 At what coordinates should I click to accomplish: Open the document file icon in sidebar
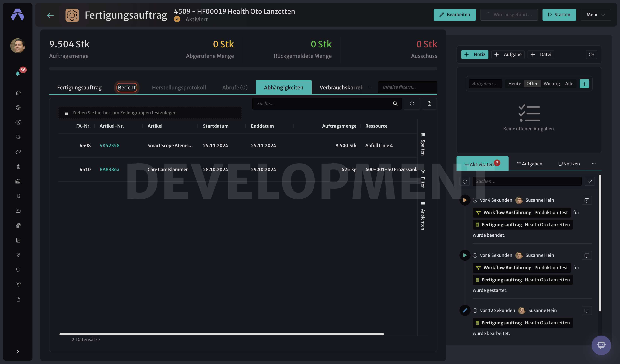(x=18, y=299)
